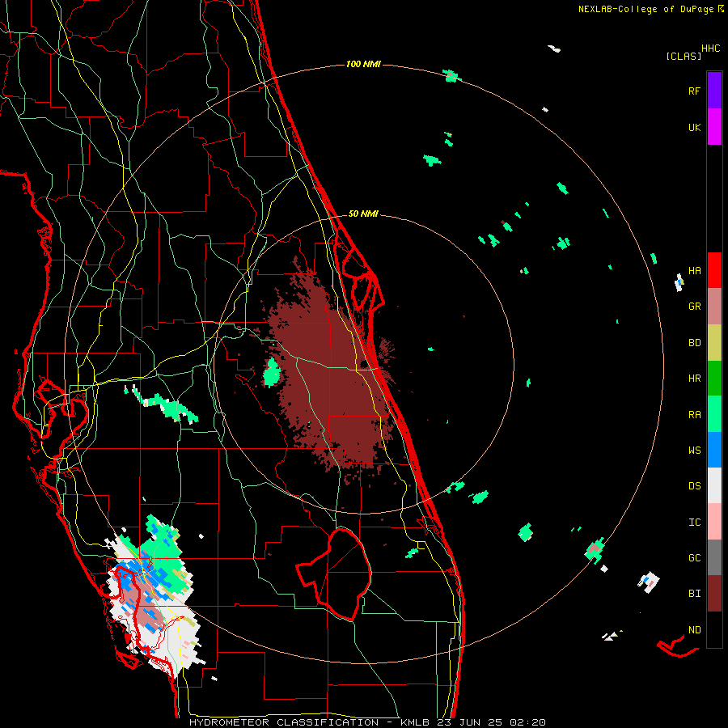Image resolution: width=728 pixels, height=728 pixels.
Task: Pick the dark green HR legend swatch
Action: click(714, 379)
